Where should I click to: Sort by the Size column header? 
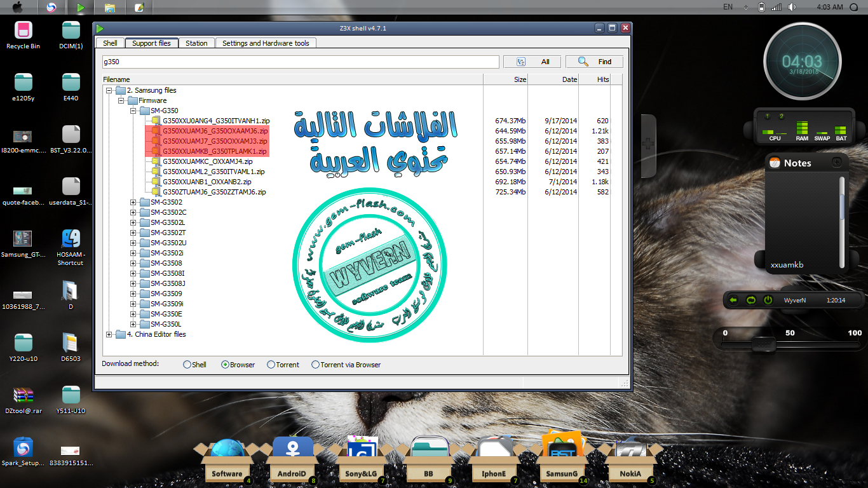[x=506, y=79]
